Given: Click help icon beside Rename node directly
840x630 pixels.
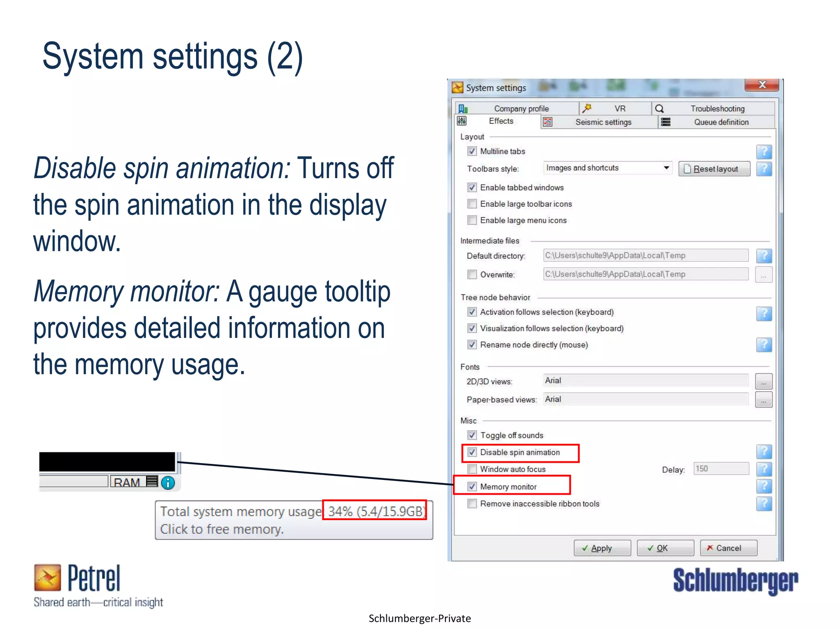Looking at the screenshot, I should (764, 345).
